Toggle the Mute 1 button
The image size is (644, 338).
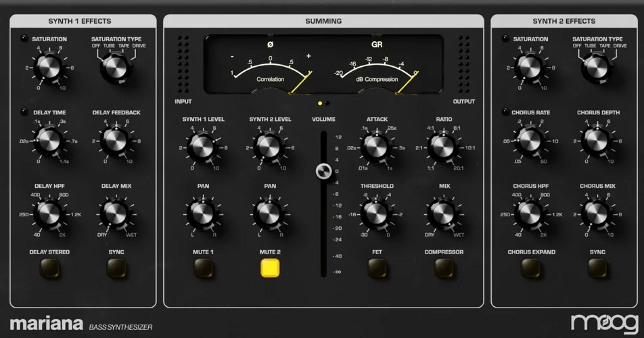pos(204,268)
